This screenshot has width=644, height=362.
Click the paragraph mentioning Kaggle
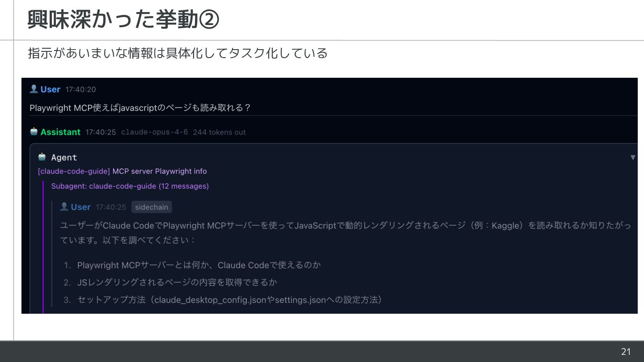click(345, 232)
